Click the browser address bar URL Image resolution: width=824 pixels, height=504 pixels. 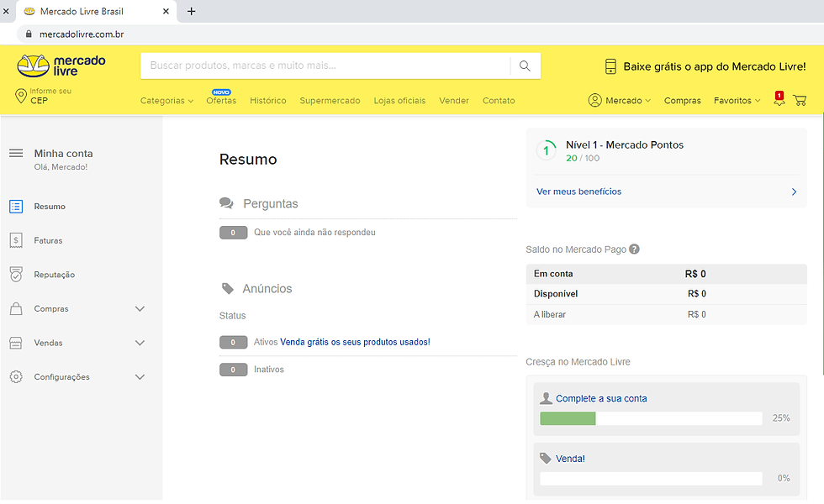82,34
